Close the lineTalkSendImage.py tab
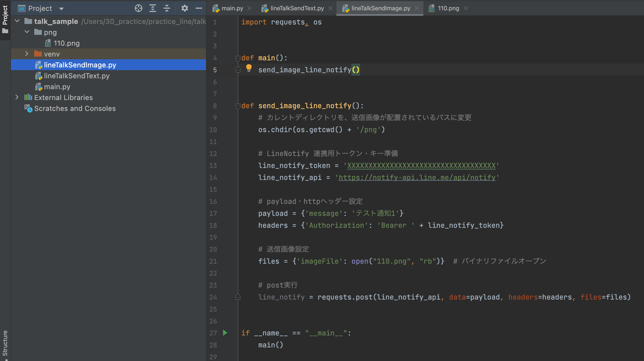This screenshot has height=361, width=644. point(417,8)
